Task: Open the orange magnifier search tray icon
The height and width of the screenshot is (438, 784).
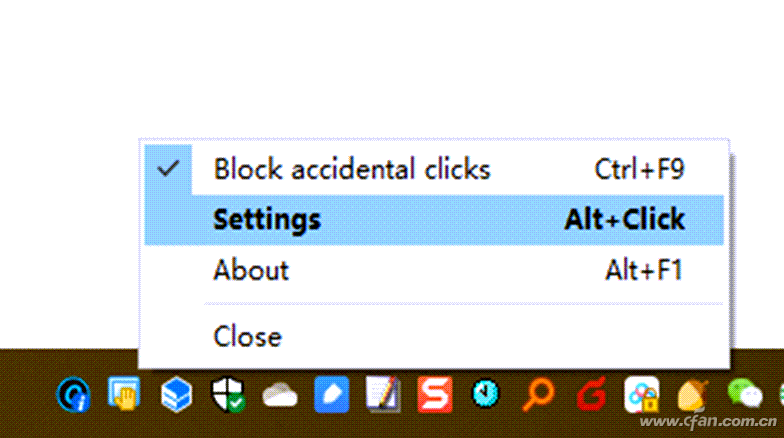Action: click(x=538, y=394)
